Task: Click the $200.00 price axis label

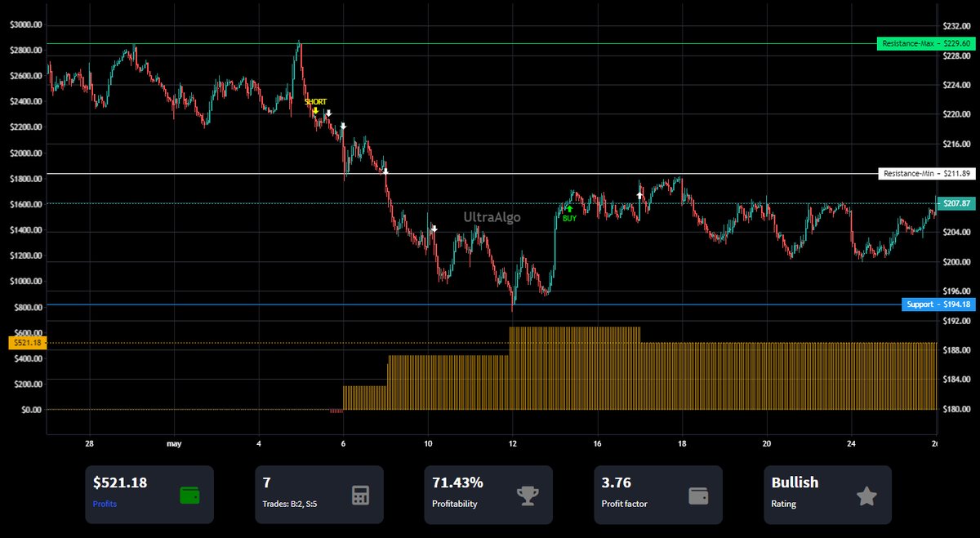Action: [x=955, y=262]
